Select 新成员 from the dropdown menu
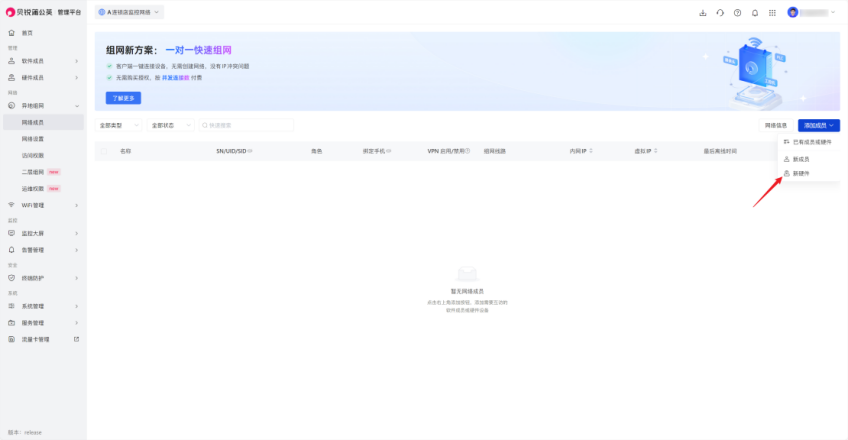The image size is (848, 440). (x=801, y=159)
